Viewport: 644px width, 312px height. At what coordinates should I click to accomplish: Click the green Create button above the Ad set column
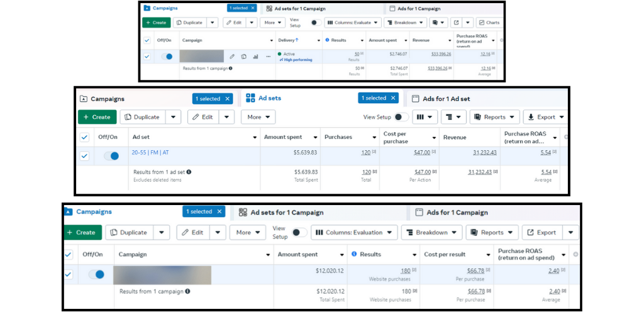tap(97, 117)
